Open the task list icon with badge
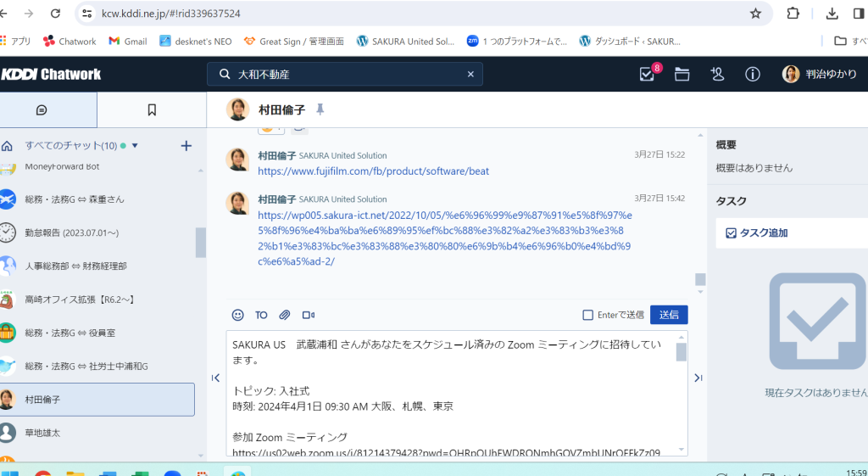 pos(648,75)
